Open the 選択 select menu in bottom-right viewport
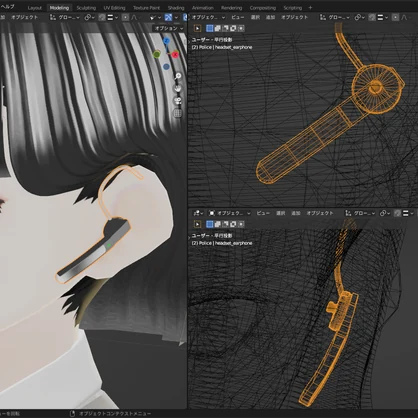Screen dimensions: 418x418 click(x=281, y=213)
